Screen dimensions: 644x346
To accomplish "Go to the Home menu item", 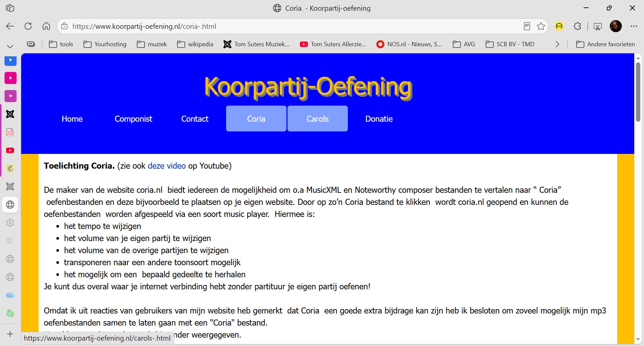I will [72, 119].
